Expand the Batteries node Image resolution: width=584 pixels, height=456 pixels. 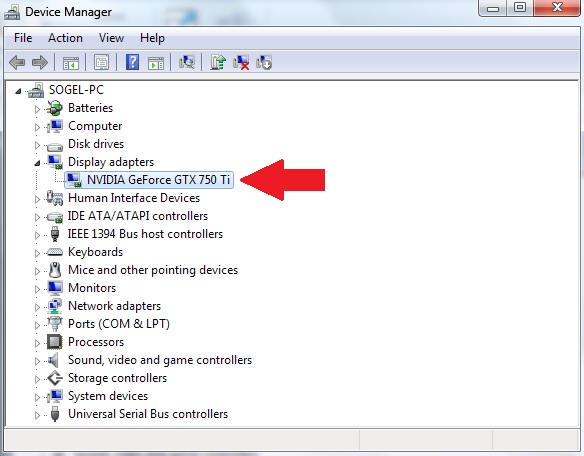(x=37, y=109)
